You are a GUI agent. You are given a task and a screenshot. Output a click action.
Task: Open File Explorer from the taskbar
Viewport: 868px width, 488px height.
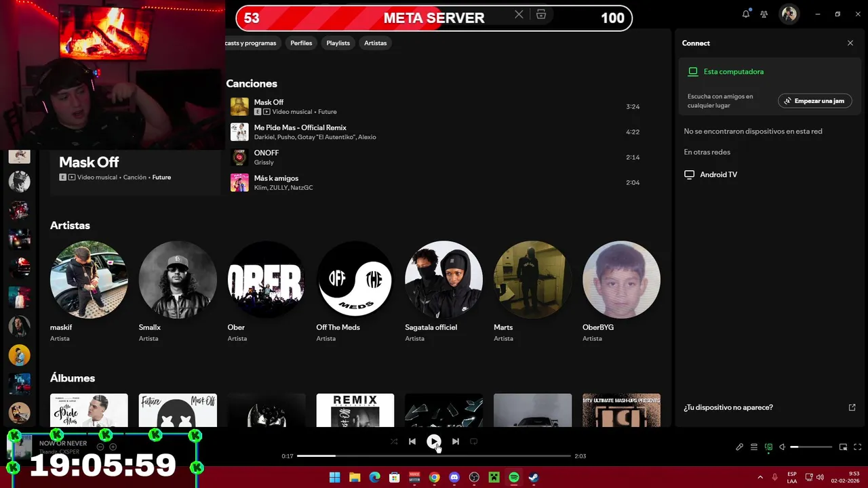tap(355, 477)
